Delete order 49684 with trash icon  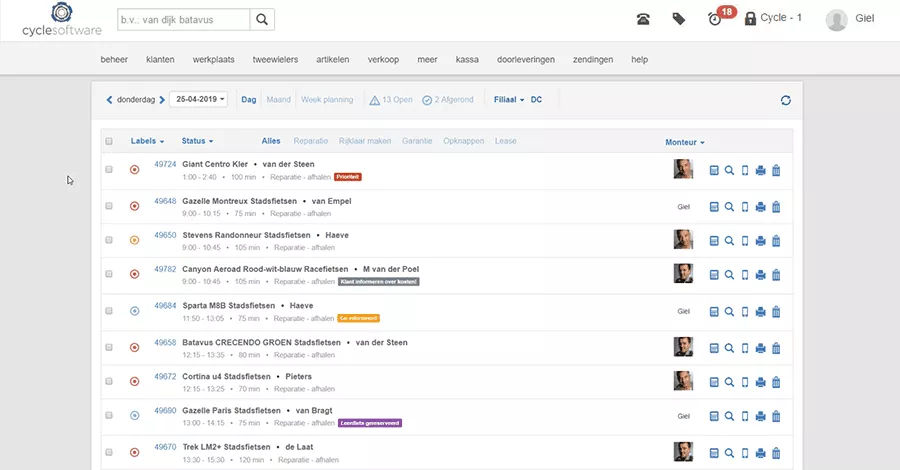click(x=776, y=312)
